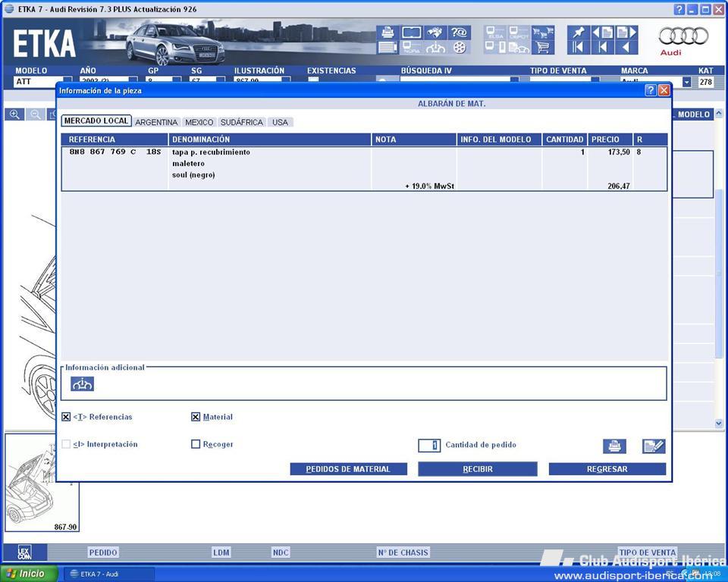Open the illustration frame icon in the toolbar
The image size is (728, 582).
(x=411, y=33)
